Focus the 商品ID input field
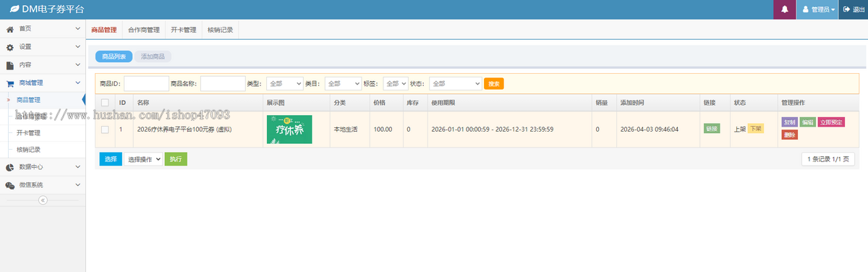 (x=146, y=84)
